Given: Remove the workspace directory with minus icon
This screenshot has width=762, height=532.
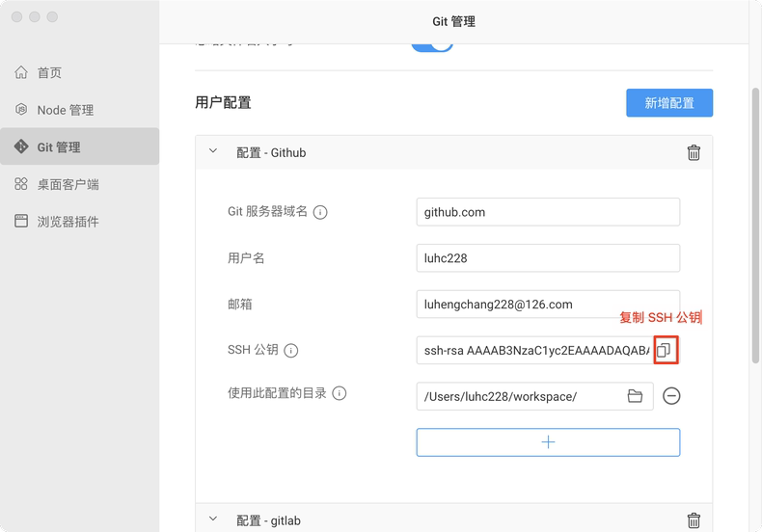Looking at the screenshot, I should click(671, 396).
